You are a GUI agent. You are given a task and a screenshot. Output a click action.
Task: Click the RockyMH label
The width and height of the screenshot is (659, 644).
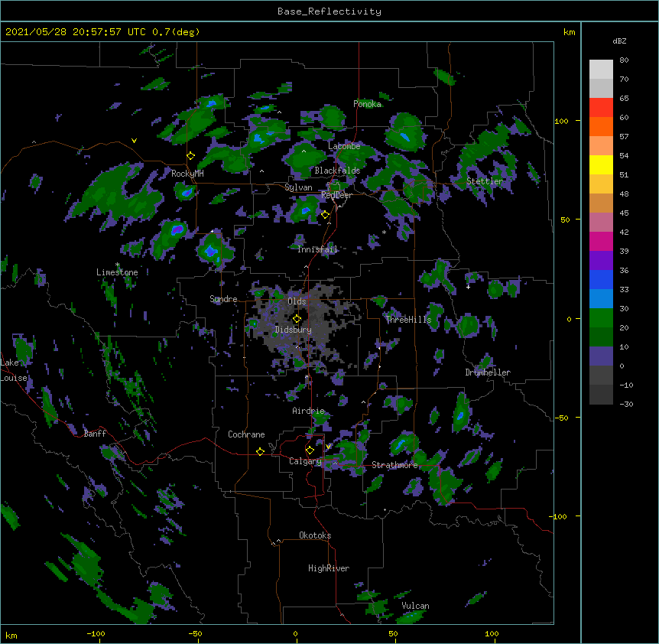click(x=187, y=174)
